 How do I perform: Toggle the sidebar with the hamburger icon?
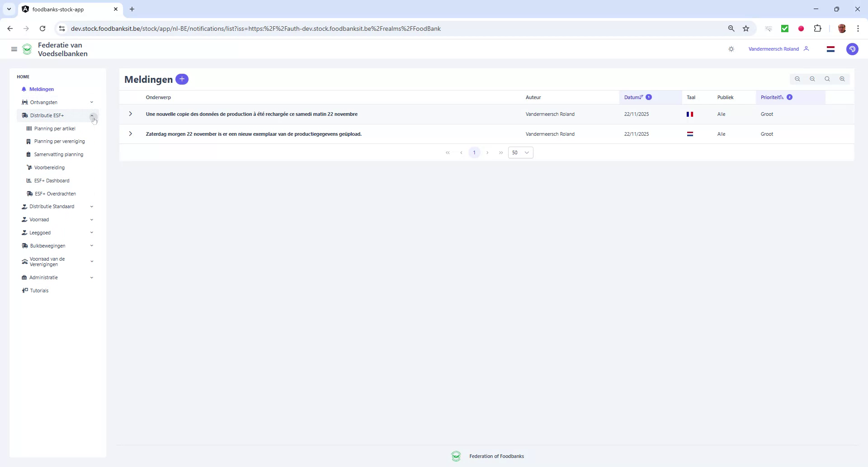[x=14, y=49]
